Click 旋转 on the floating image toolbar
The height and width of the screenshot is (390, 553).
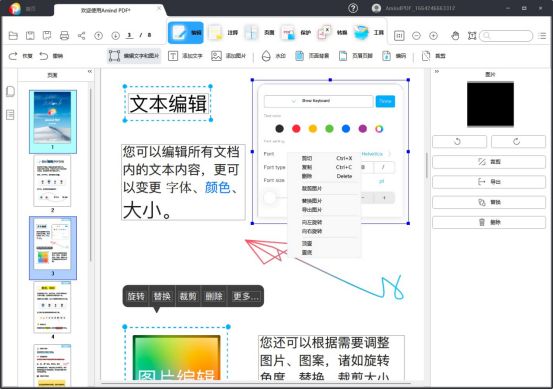(136, 296)
